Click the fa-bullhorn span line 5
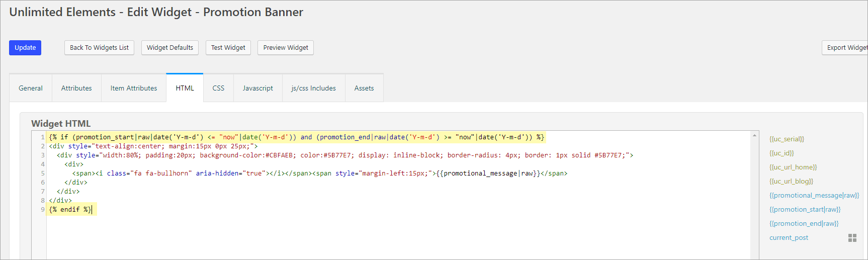868x260 pixels. [319, 174]
